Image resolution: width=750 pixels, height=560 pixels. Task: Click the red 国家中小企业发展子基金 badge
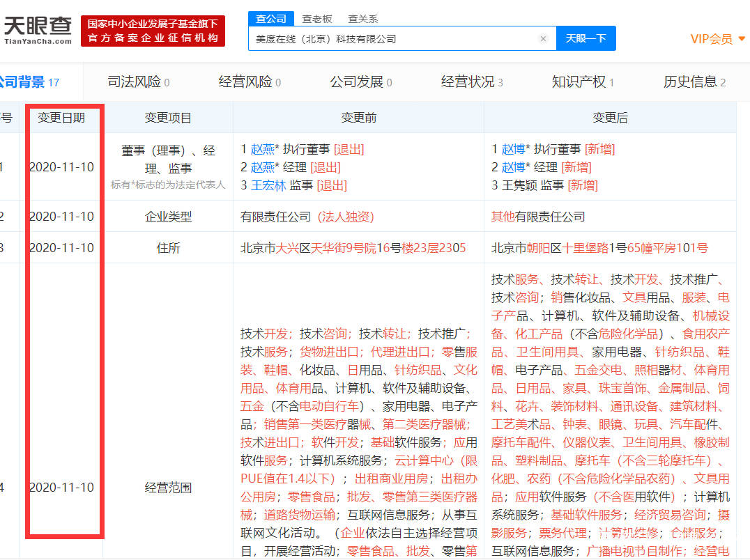pos(153,31)
